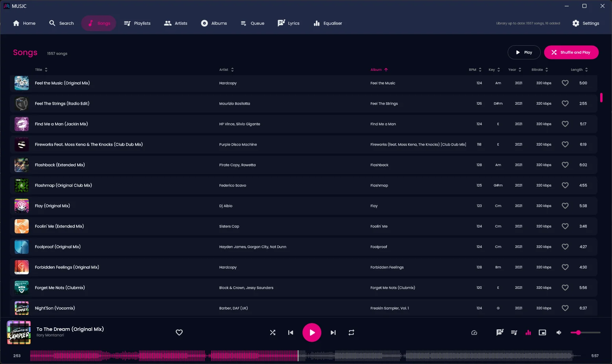Sort songs by Key
612x364 pixels.
click(494, 70)
